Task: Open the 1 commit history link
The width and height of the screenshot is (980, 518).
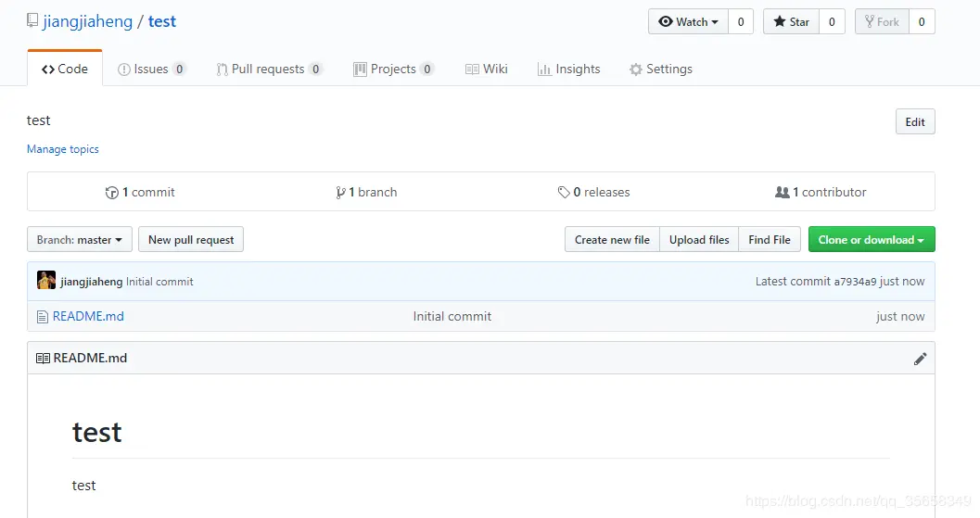Action: point(140,192)
